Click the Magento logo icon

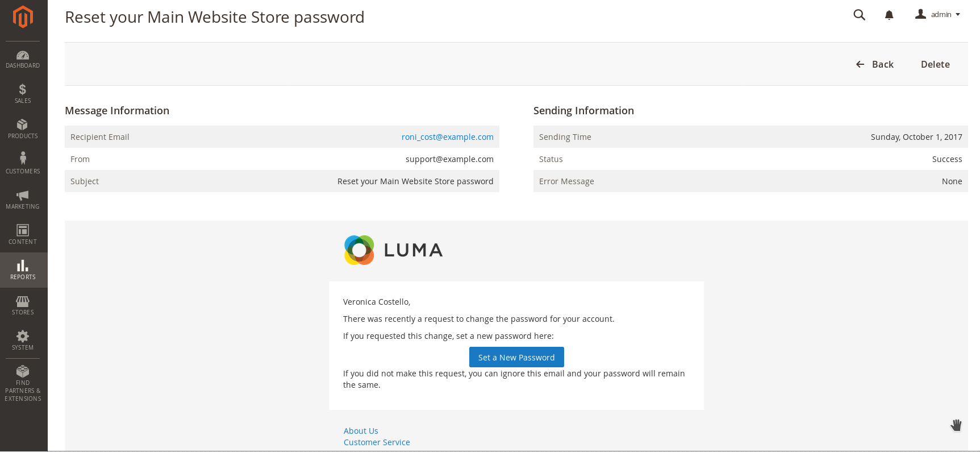pyautogui.click(x=23, y=17)
